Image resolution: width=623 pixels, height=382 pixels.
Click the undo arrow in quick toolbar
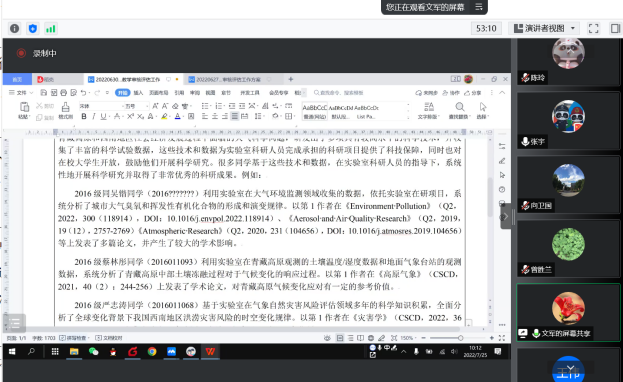(x=83, y=93)
